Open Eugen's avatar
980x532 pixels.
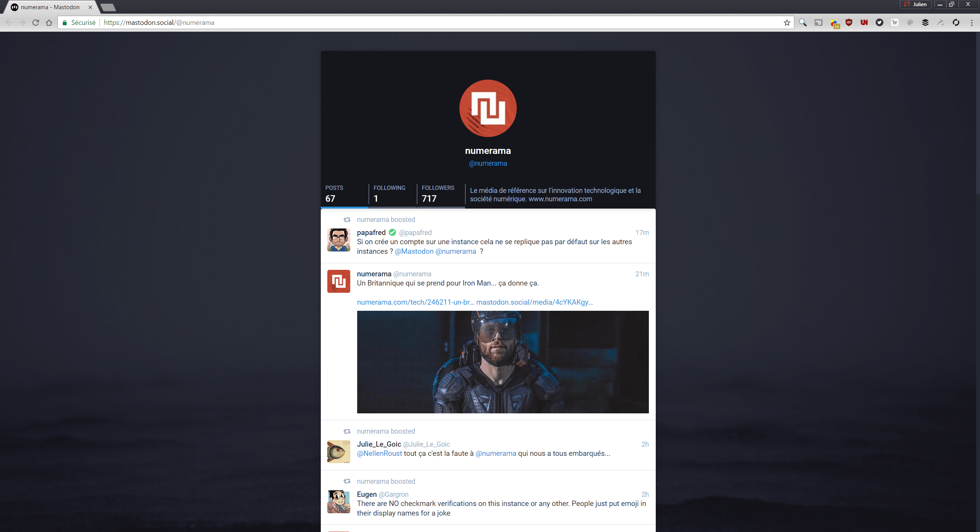[338, 502]
